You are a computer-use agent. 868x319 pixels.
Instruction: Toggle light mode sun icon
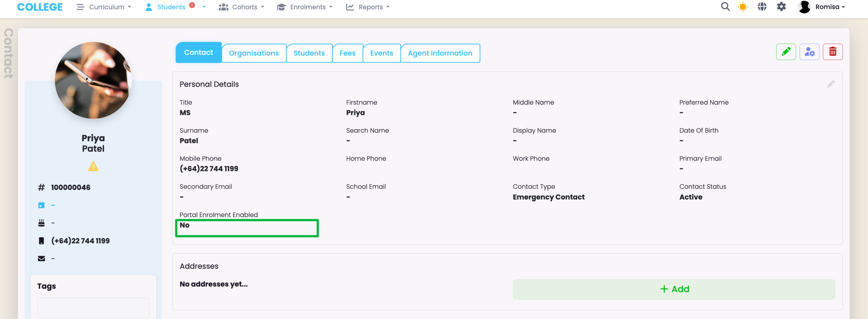point(743,7)
